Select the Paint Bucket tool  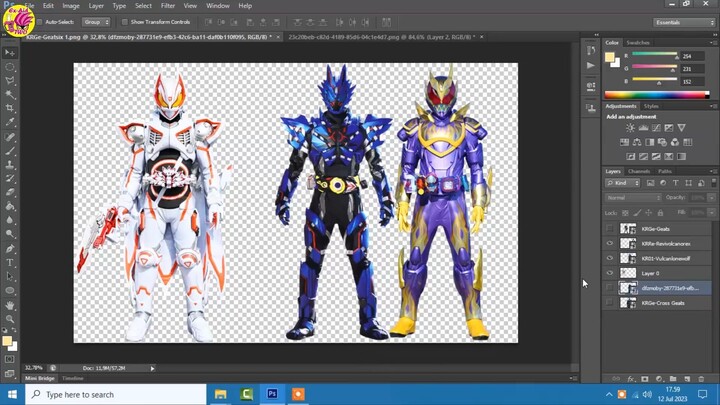click(x=10, y=206)
